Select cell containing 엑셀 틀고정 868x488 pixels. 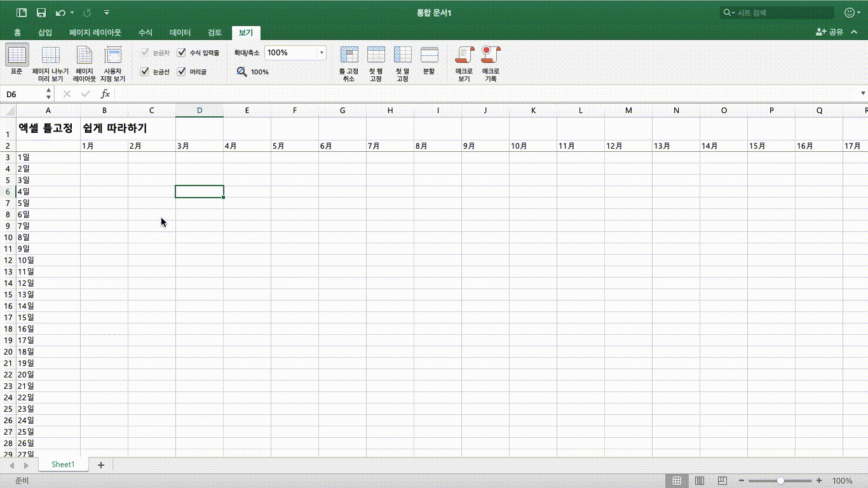(x=48, y=128)
